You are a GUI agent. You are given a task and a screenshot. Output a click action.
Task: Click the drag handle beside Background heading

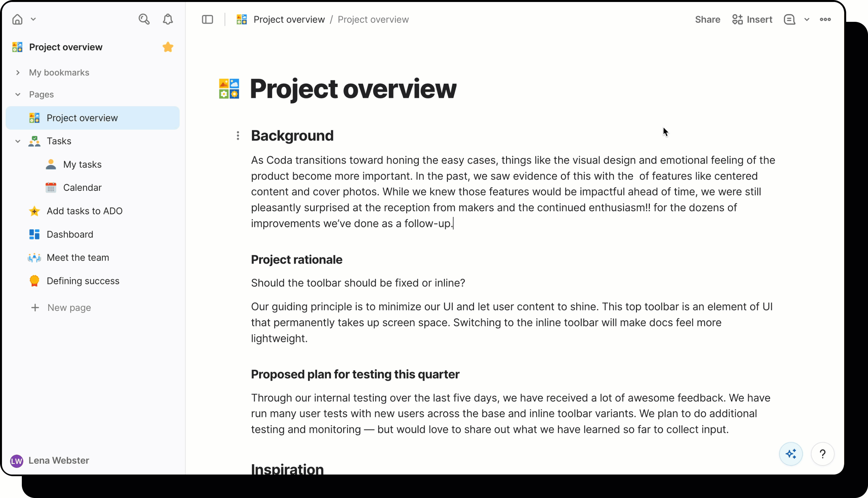[238, 136]
